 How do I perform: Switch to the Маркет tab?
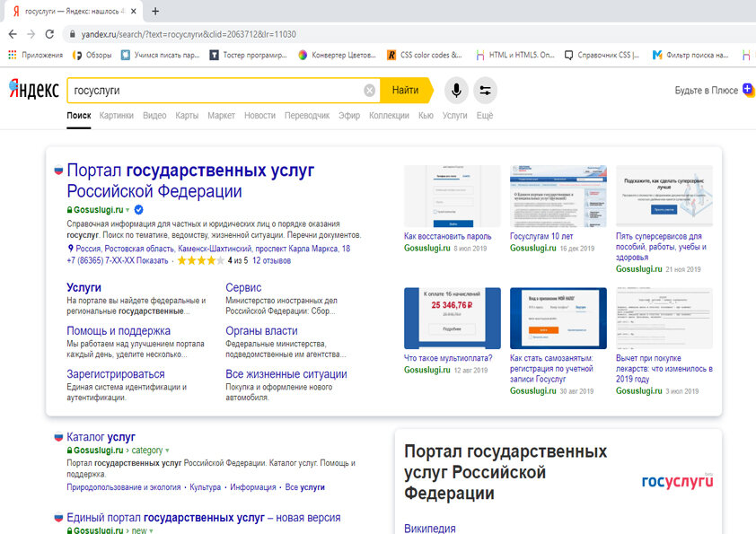221,116
